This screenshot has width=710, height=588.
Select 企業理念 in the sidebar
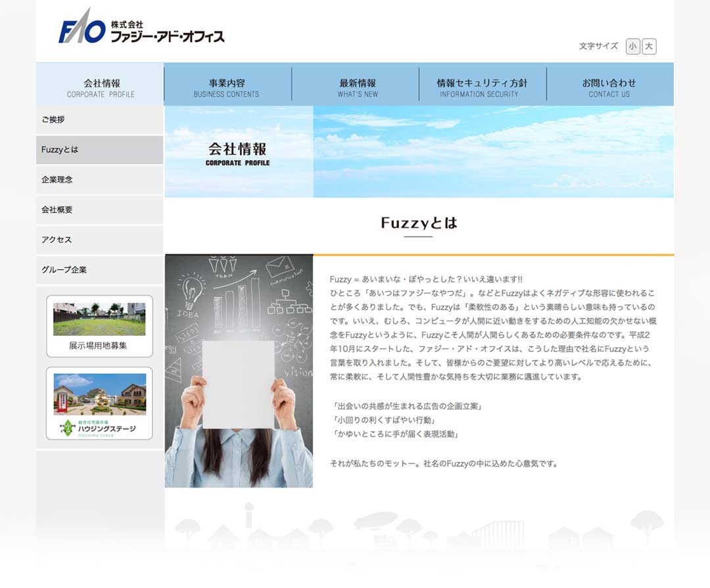pyautogui.click(x=100, y=180)
